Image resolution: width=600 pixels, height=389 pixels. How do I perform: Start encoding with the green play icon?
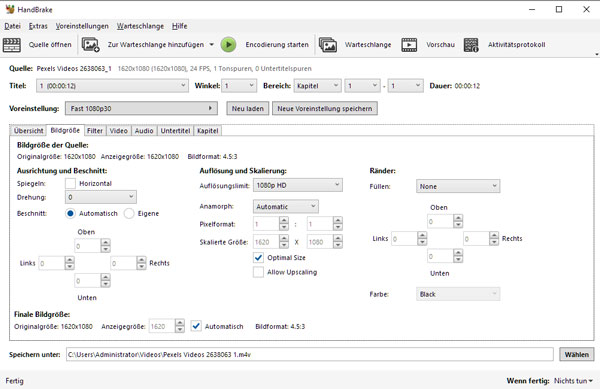(228, 45)
